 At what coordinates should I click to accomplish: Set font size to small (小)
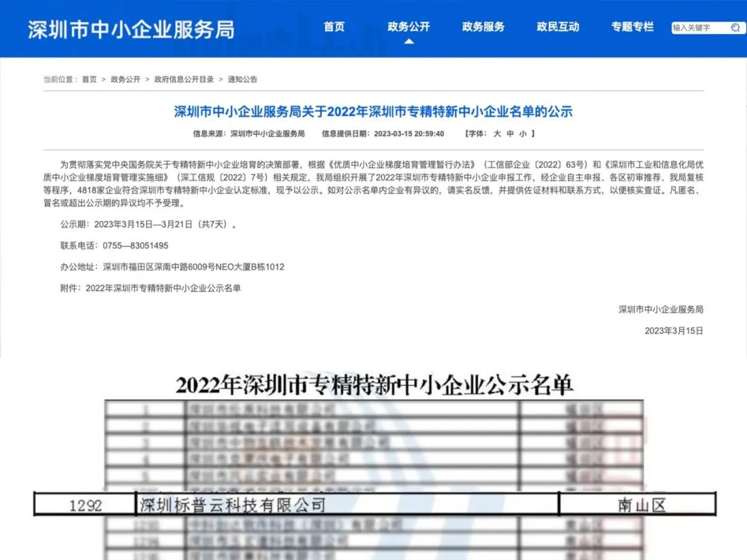(523, 133)
